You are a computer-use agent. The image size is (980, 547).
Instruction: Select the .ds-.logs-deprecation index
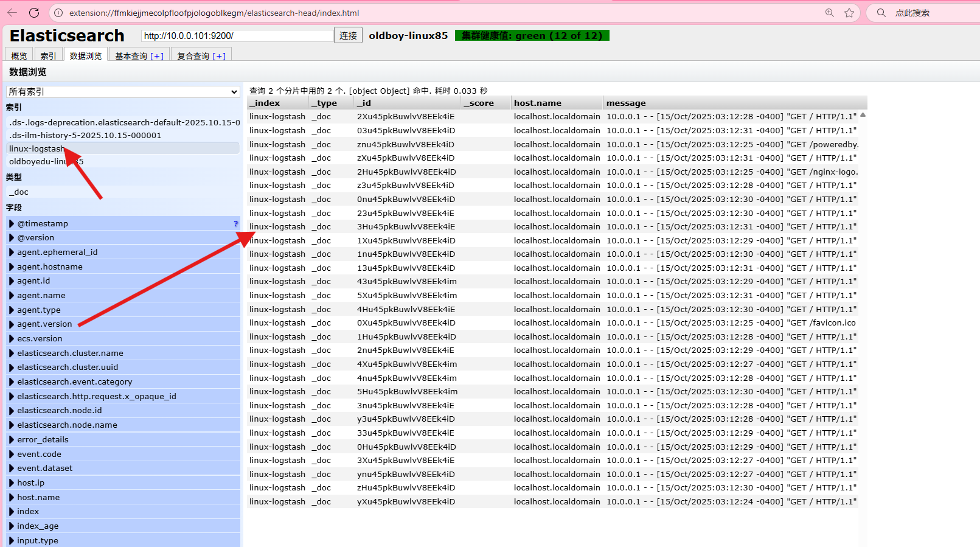(123, 122)
